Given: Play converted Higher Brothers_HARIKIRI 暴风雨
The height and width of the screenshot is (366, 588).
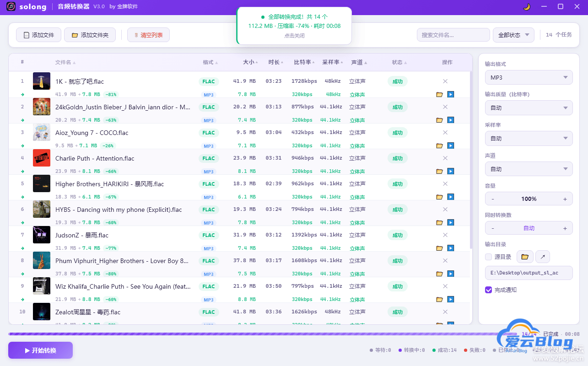Looking at the screenshot, I should [x=451, y=197].
